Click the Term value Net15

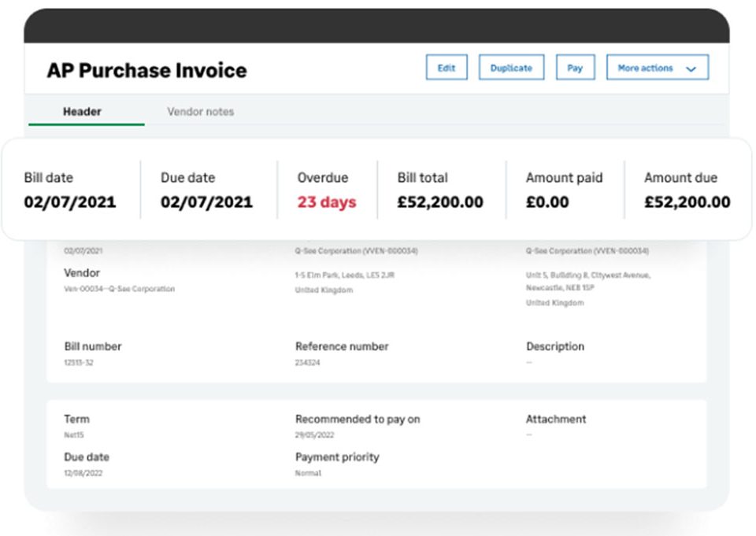tap(74, 434)
